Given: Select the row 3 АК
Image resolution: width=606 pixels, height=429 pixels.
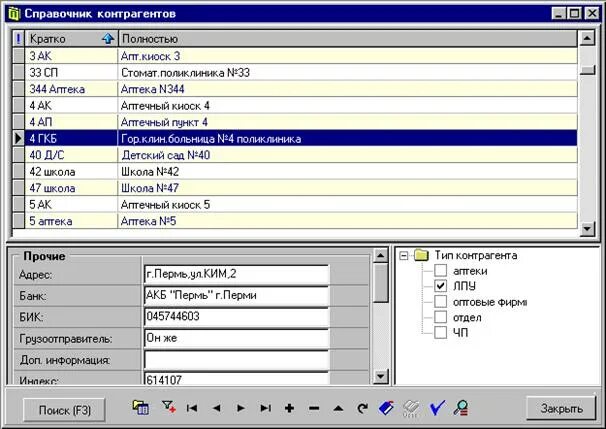Looking at the screenshot, I should coord(301,56).
